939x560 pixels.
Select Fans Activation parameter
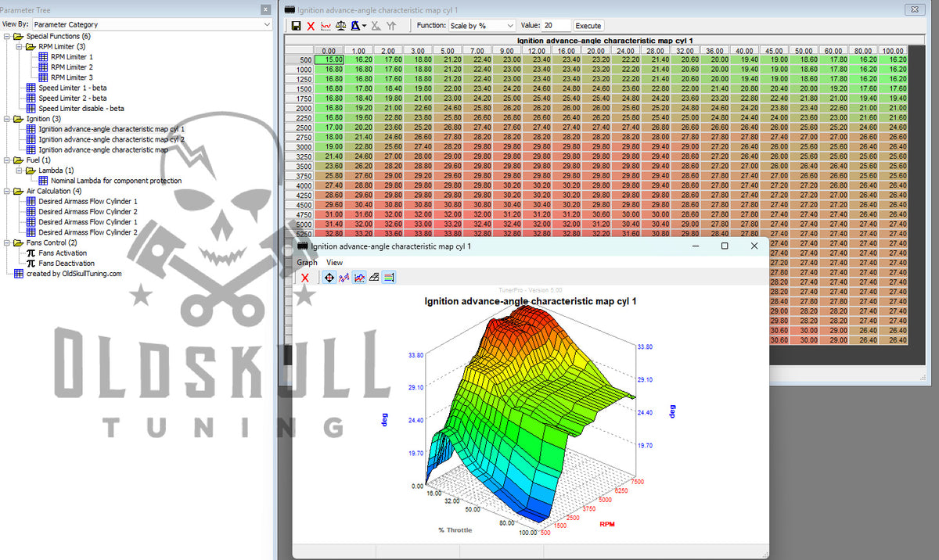click(x=63, y=253)
